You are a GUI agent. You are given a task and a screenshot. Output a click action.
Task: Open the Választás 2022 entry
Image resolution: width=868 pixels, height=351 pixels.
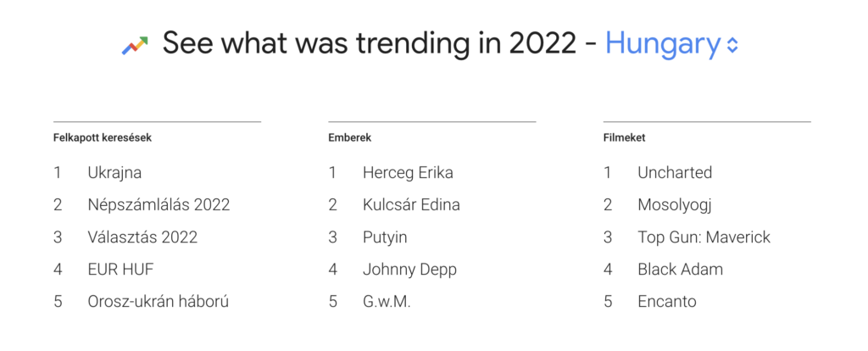tap(142, 237)
